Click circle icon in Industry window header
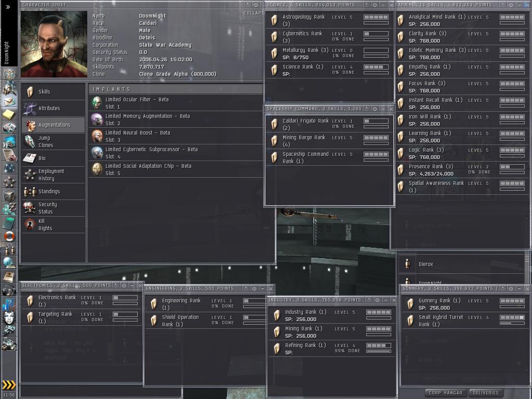Screen dimensions: 532x399 point(377,300)
